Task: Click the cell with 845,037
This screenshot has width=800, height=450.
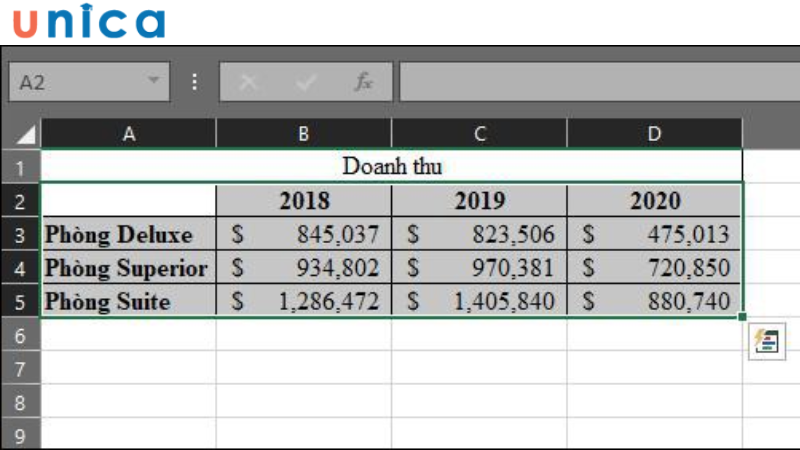Action: [304, 234]
